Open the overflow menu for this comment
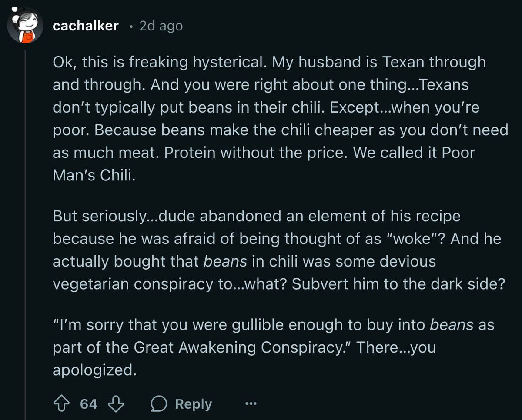This screenshot has width=522, height=420. point(251,403)
